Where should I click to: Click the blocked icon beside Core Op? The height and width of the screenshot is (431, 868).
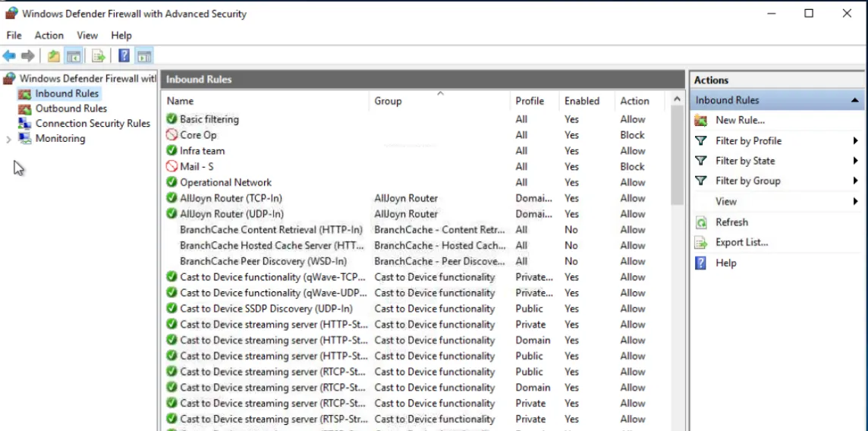pos(171,135)
